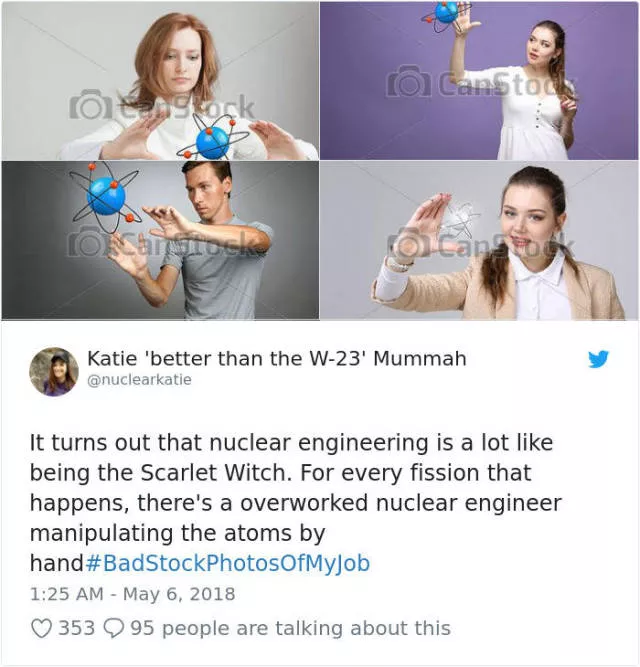Click the tweet text about Scarlet Witch
The image size is (640, 667).
[x=296, y=502]
